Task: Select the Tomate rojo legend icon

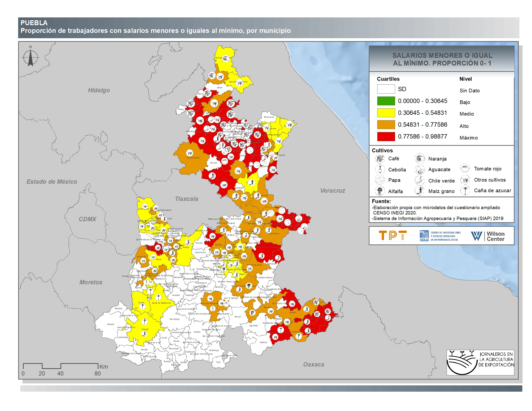Action: pos(465,169)
